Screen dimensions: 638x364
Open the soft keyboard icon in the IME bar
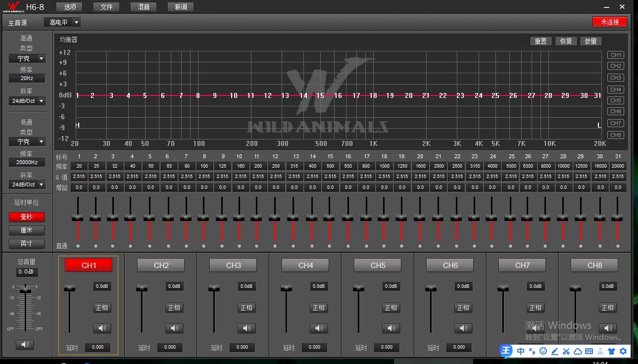click(x=589, y=351)
